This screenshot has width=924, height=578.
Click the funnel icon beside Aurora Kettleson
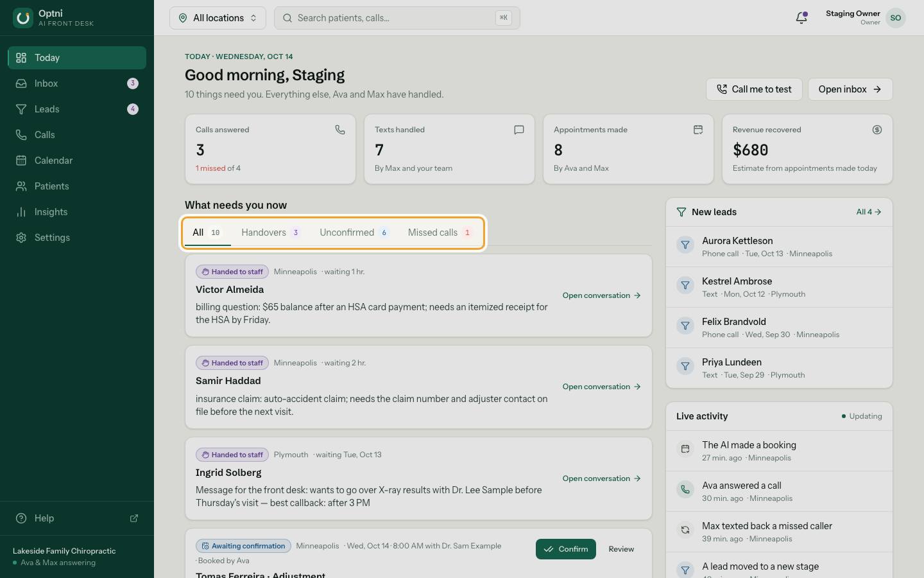(685, 245)
